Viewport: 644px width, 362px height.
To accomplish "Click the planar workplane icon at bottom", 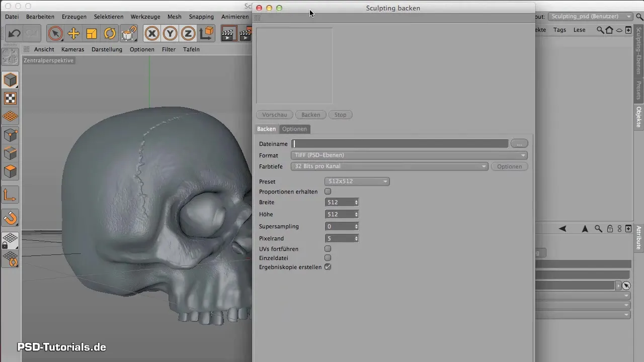I will pyautogui.click(x=11, y=259).
